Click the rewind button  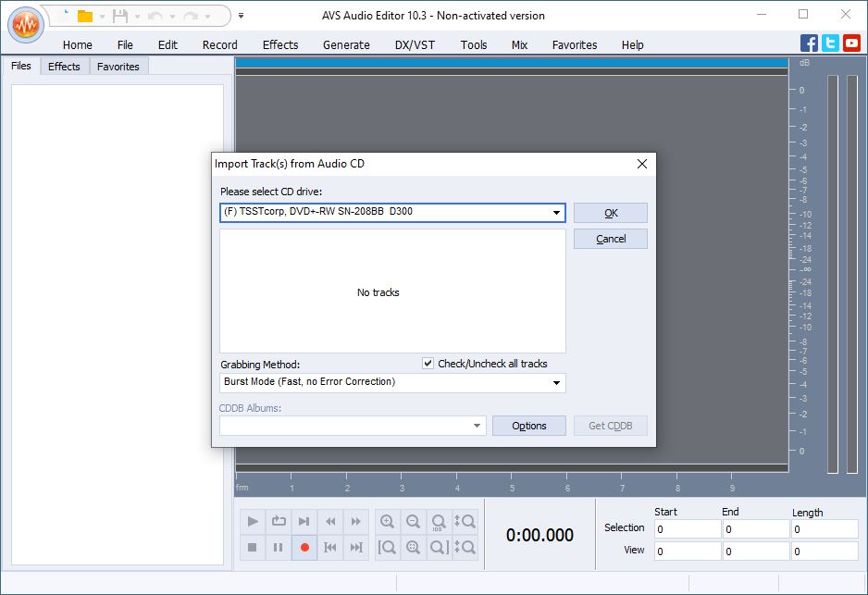point(330,521)
